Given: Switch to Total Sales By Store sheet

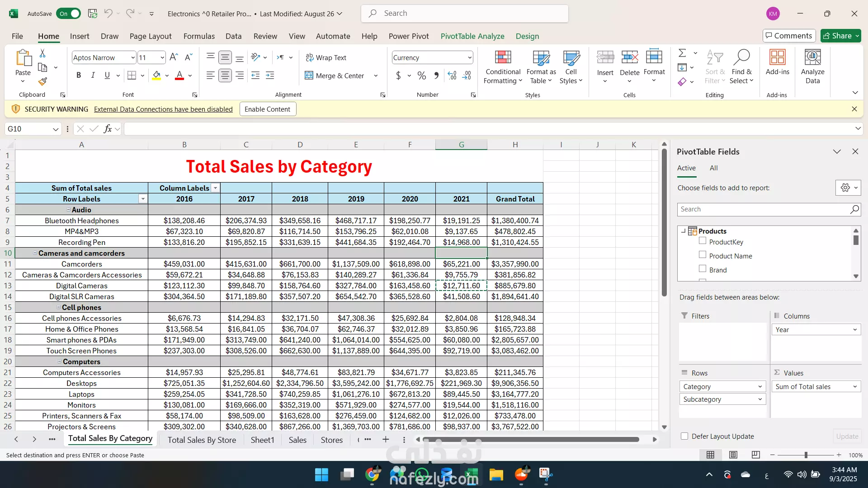Looking at the screenshot, I should pos(202,440).
